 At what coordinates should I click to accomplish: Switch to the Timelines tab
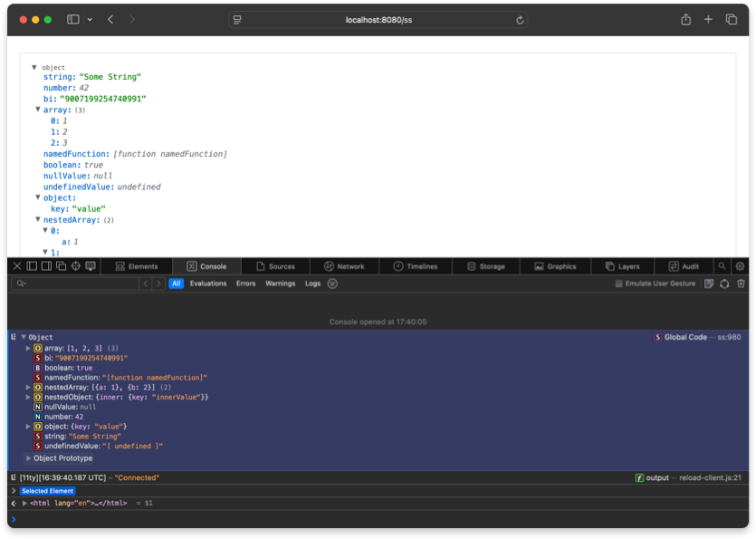pyautogui.click(x=416, y=266)
